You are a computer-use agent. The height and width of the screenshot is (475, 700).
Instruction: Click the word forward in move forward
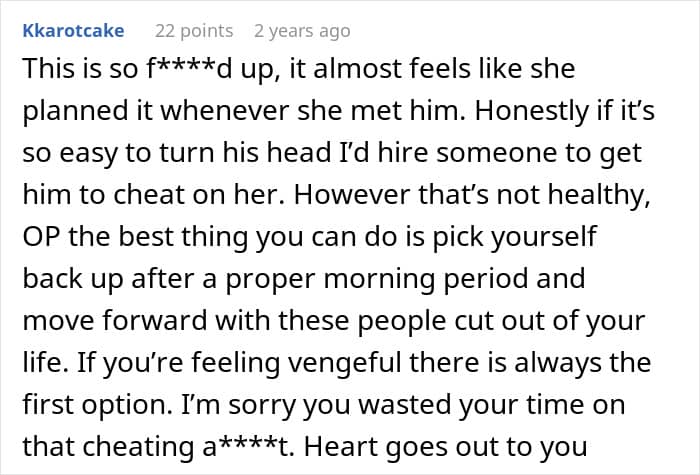pos(154,320)
